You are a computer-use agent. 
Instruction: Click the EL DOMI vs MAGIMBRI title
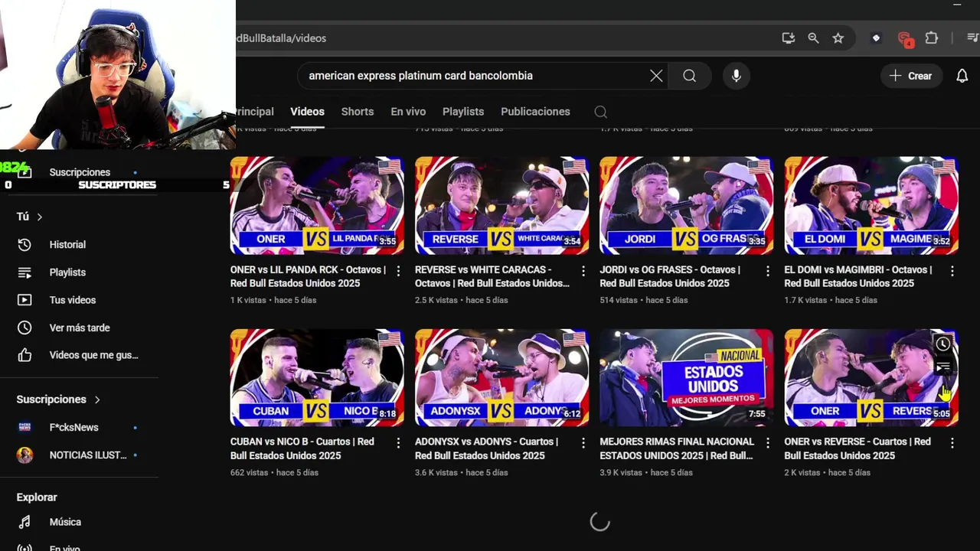pyautogui.click(x=858, y=276)
